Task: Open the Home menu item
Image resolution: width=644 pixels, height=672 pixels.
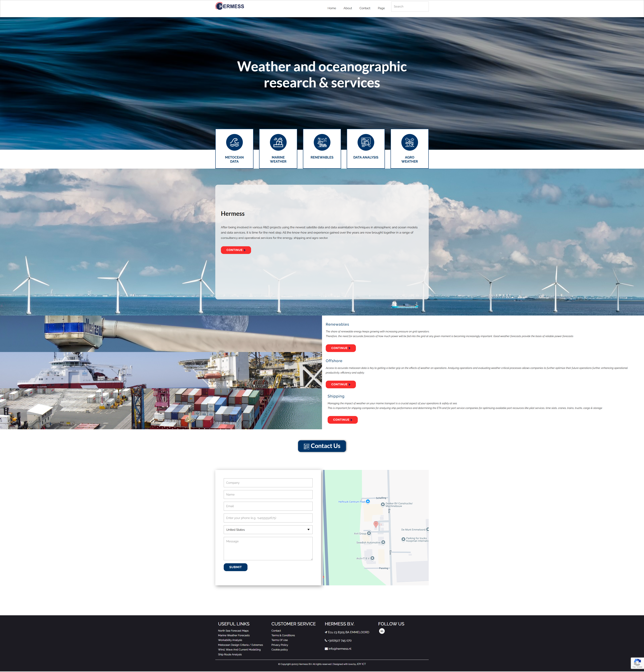Action: [x=331, y=8]
